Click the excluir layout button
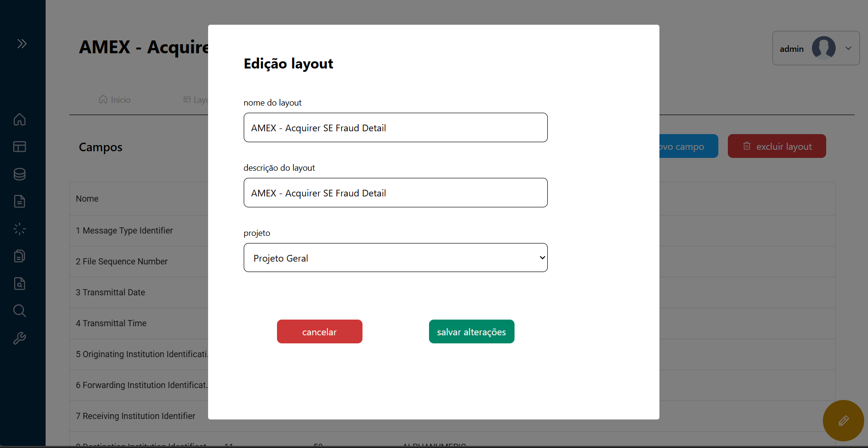The image size is (868, 448). pyautogui.click(x=776, y=146)
